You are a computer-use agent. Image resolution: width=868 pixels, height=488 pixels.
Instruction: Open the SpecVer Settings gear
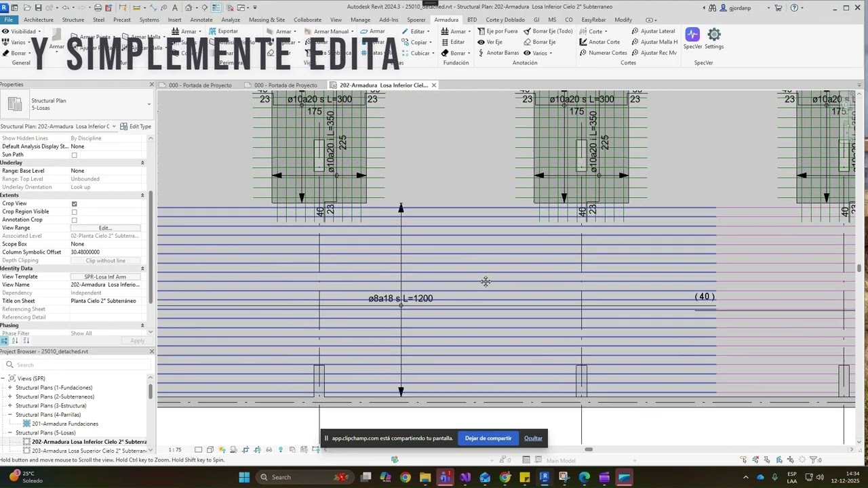(x=714, y=35)
